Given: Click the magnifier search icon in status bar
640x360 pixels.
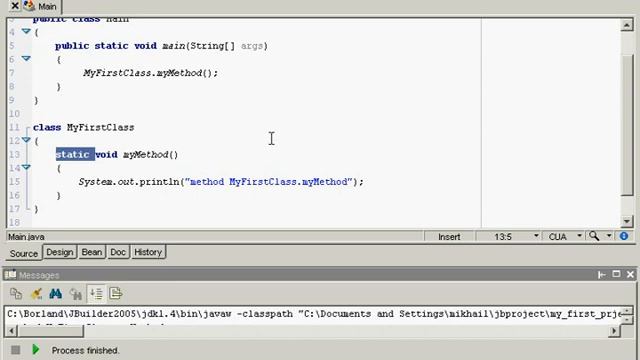Looking at the screenshot, I should pyautogui.click(x=594, y=236).
